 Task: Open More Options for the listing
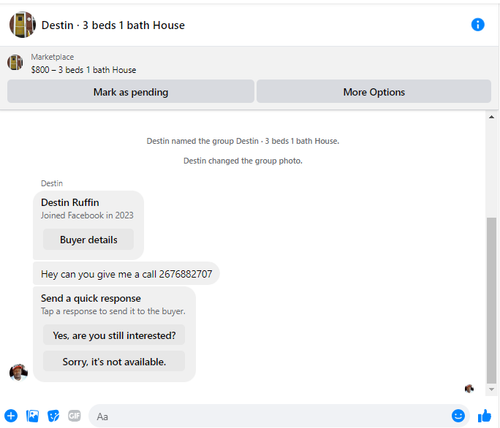point(374,92)
